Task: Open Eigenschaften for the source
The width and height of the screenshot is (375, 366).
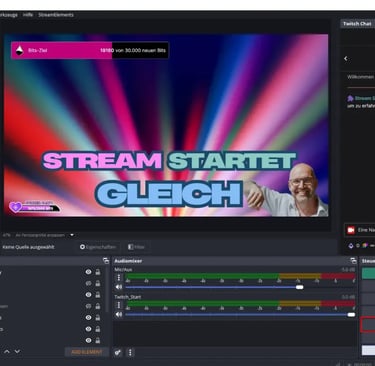Action: point(98,247)
